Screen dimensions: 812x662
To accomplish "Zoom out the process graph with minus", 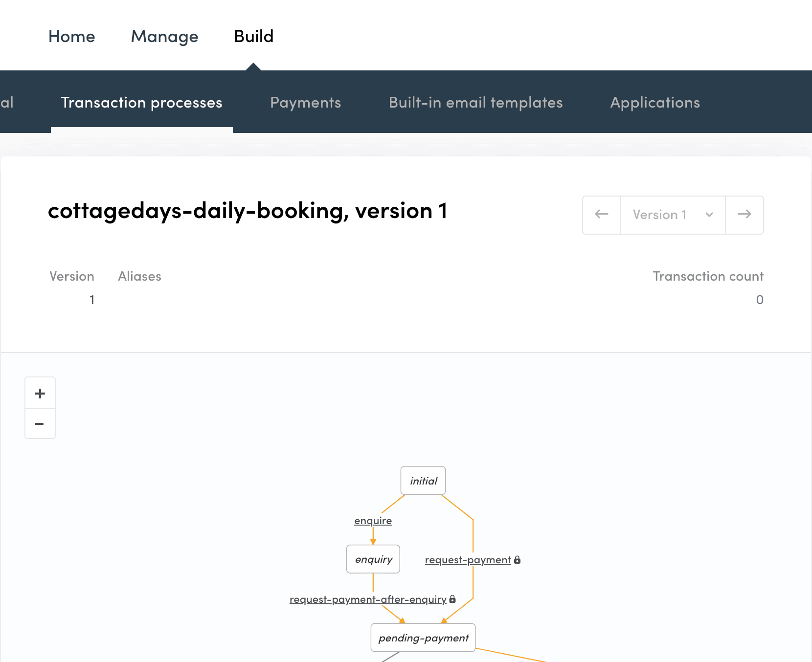I will click(x=40, y=423).
